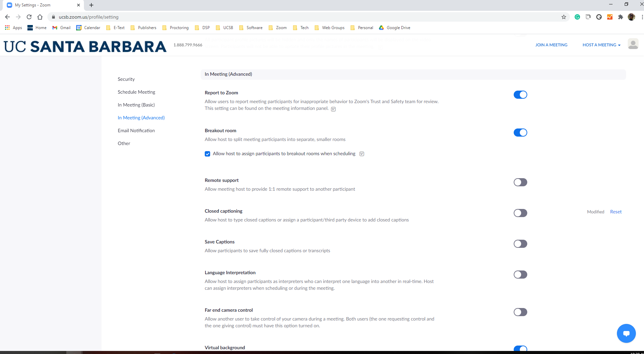Screen dimensions: 644x354
Task: Open the UCSB bookmark folder
Action: point(224,28)
